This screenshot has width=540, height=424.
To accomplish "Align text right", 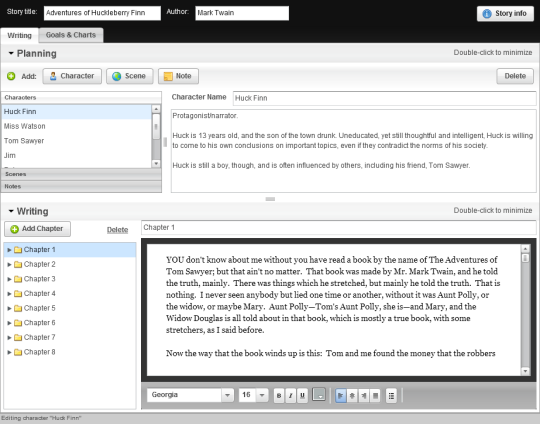I will tap(364, 396).
